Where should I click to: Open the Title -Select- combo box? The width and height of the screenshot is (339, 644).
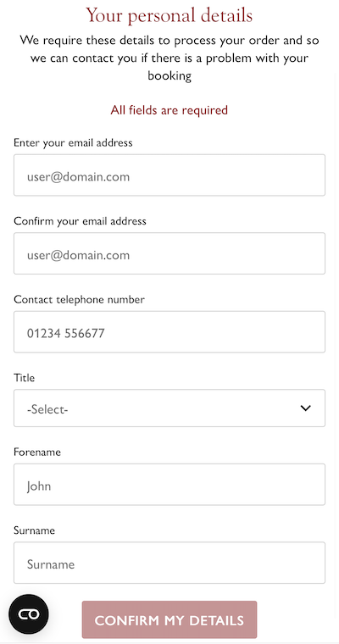point(169,408)
